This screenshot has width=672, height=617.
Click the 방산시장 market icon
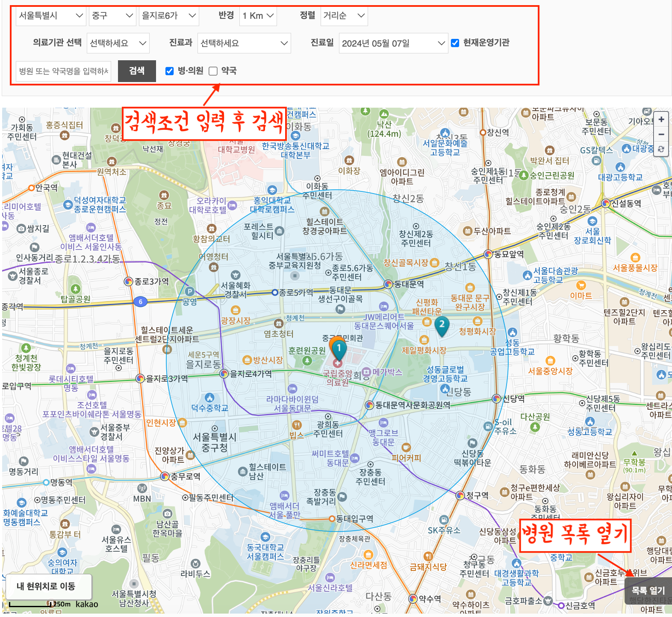point(247,360)
